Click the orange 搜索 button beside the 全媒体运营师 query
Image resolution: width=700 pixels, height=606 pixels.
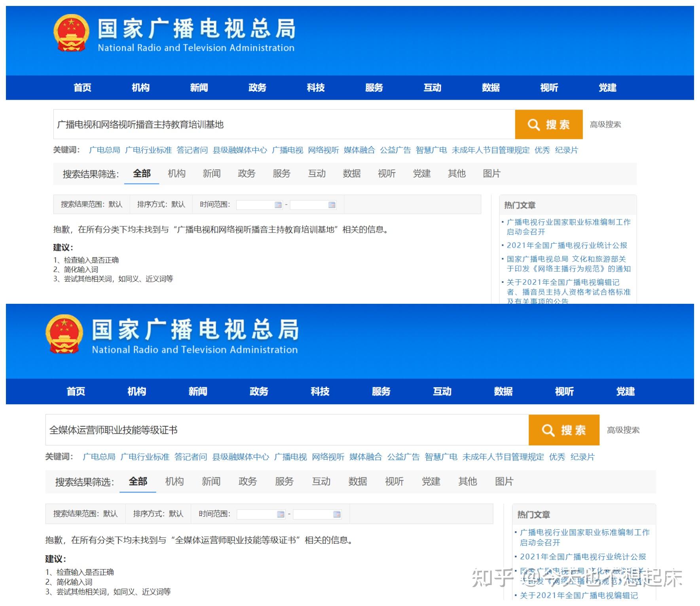(564, 430)
